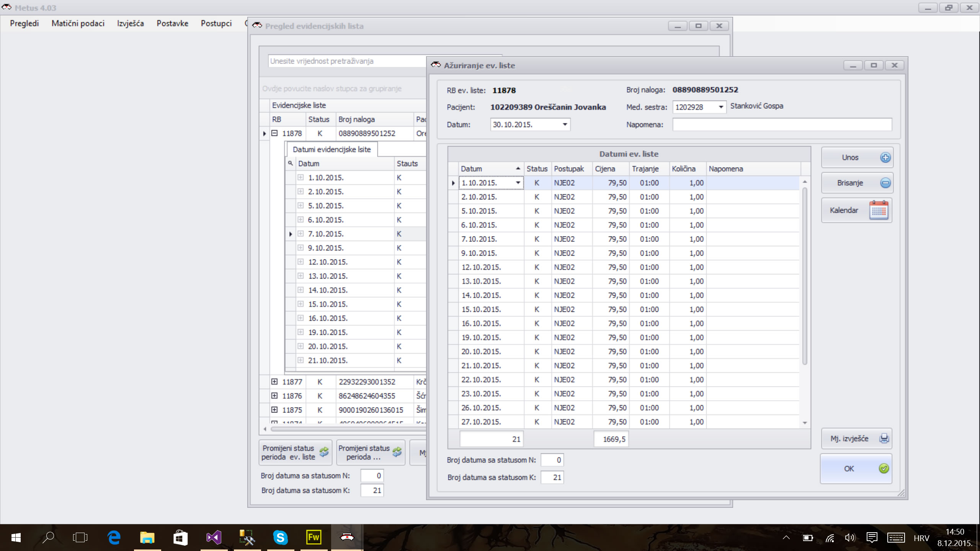Click Promijeni status perioda ... button

click(x=371, y=452)
